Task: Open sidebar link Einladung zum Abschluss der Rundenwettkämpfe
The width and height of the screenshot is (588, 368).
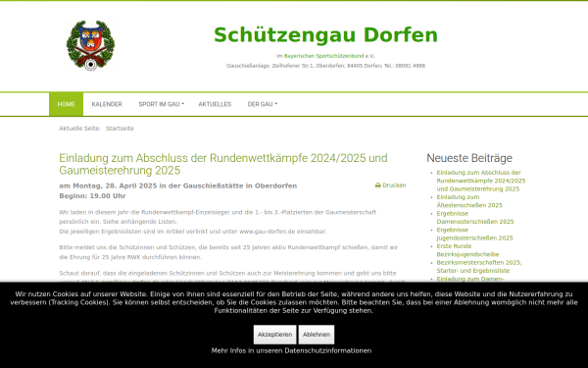Action: point(481,181)
